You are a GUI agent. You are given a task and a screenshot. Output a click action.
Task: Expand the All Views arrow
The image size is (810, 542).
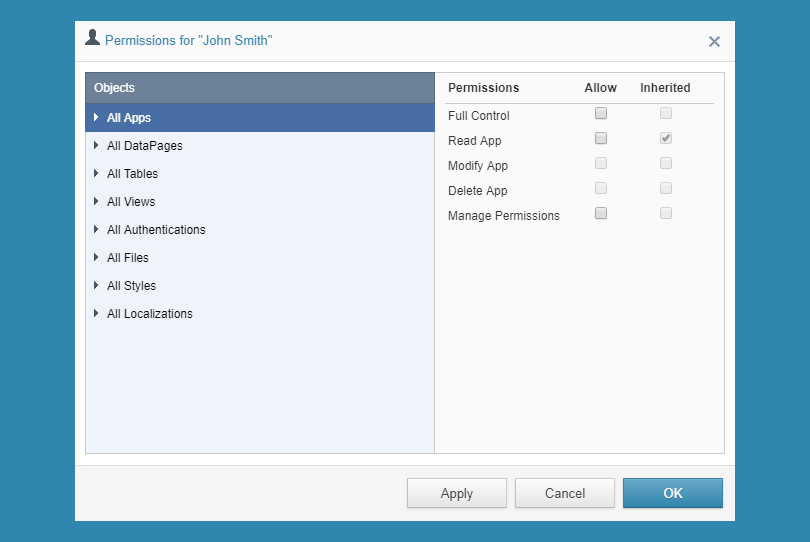[96, 201]
